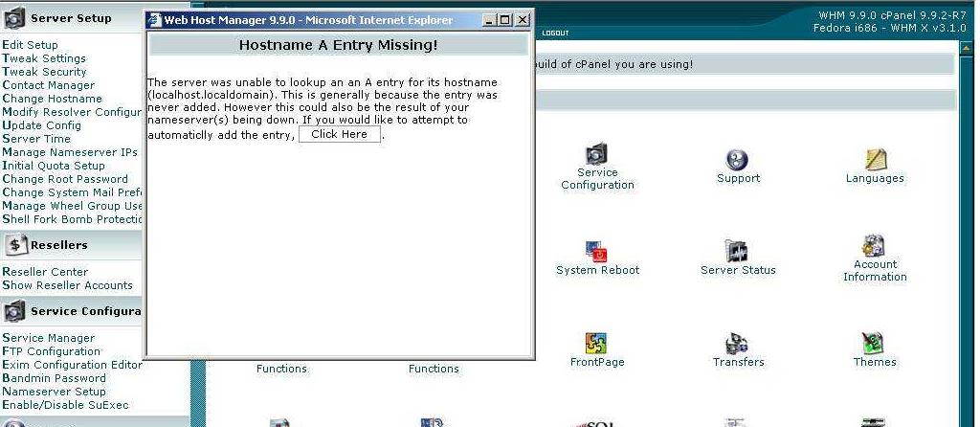980x427 pixels.
Task: Open the Themes icon
Action: pos(874,344)
